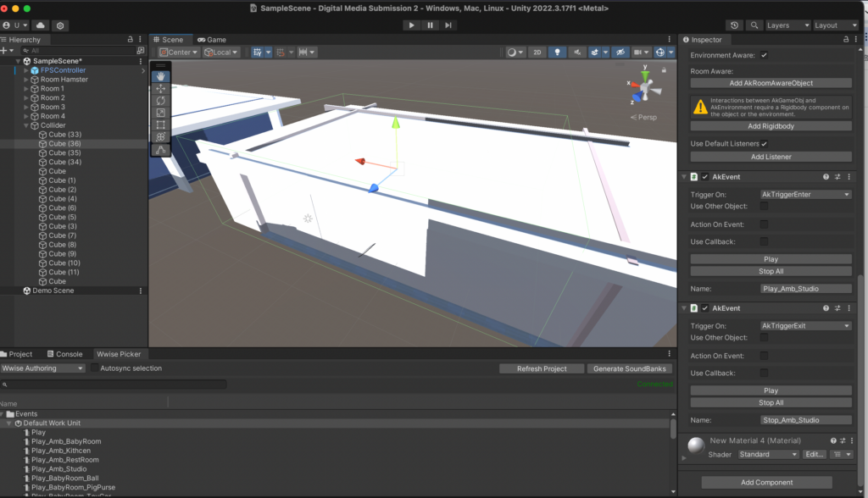Click Generate SoundBanks button
The width and height of the screenshot is (868, 498).
[632, 368]
